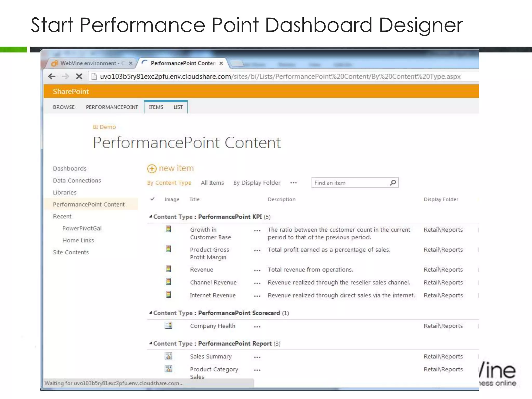Sort by the Title column header
532x399 pixels.
194,199
